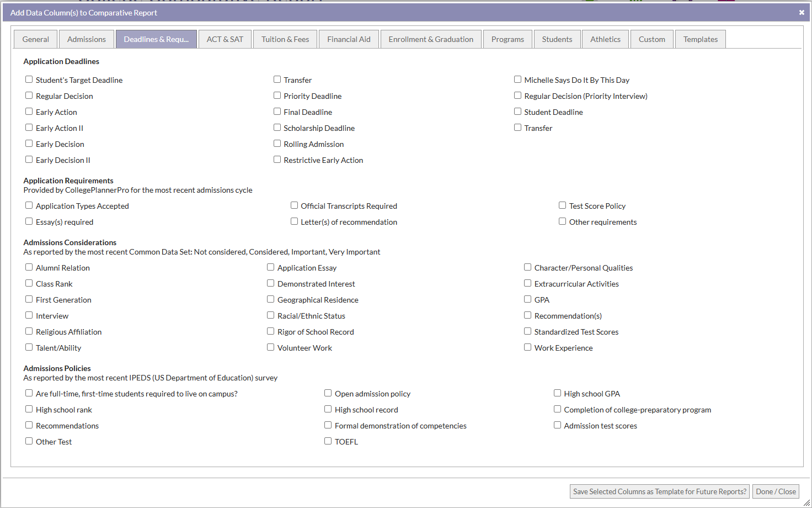
Task: Switch to the Financial Aid tab
Action: 349,39
